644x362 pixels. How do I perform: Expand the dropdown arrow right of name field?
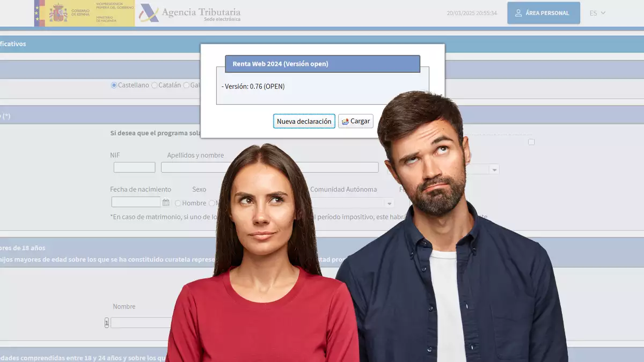tap(494, 169)
